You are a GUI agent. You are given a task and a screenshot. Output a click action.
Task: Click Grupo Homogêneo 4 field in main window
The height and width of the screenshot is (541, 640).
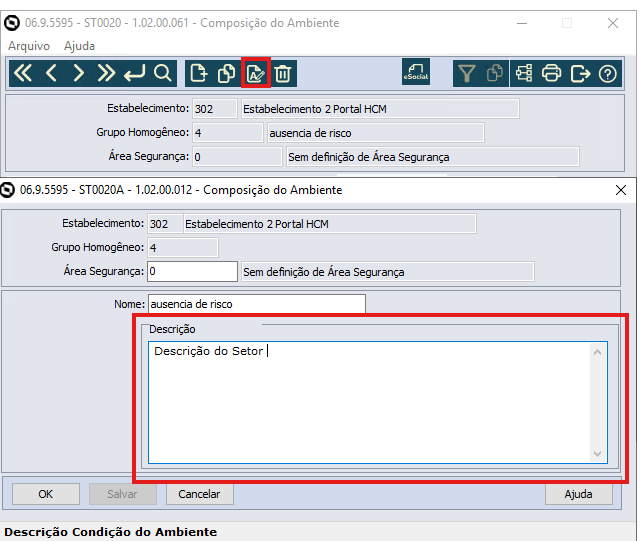[227, 133]
